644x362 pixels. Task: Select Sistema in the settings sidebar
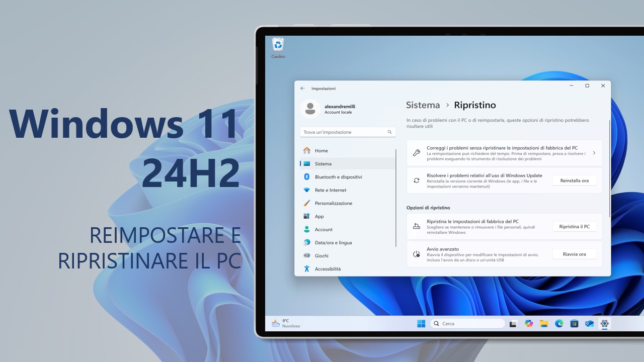(348, 164)
